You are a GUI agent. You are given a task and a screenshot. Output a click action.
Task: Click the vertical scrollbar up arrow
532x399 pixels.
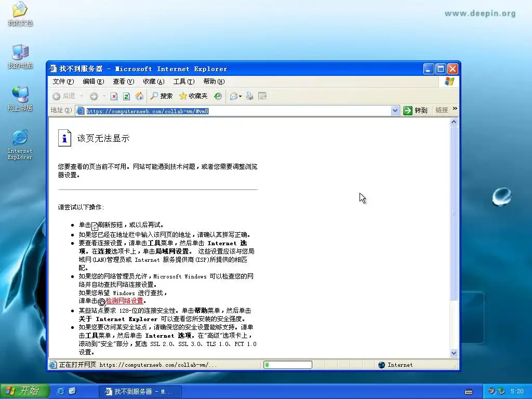pos(454,122)
